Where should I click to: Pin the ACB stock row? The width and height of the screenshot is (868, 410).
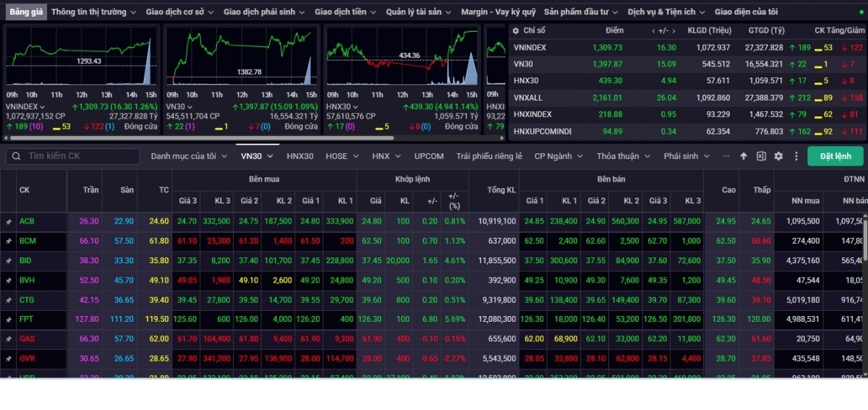pos(9,221)
